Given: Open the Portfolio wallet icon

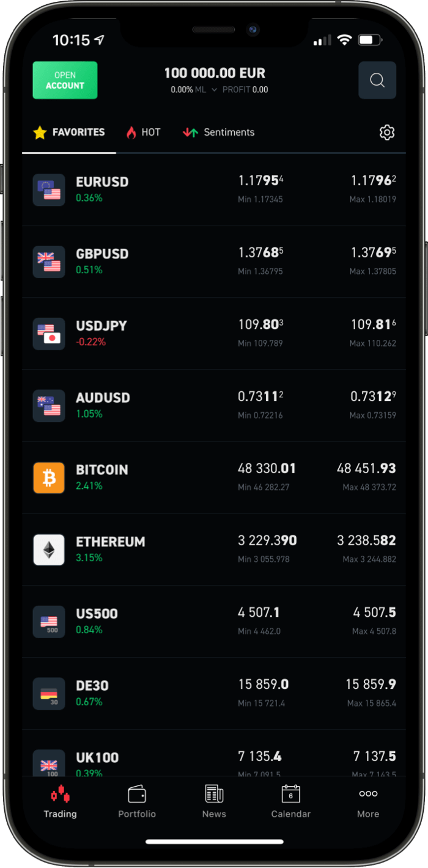Looking at the screenshot, I should coord(137,794).
